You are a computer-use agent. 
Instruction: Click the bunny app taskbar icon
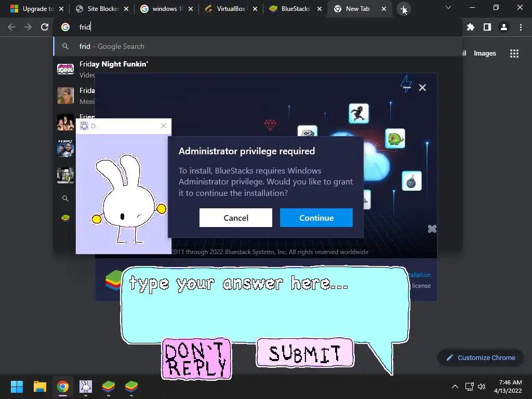(86, 387)
